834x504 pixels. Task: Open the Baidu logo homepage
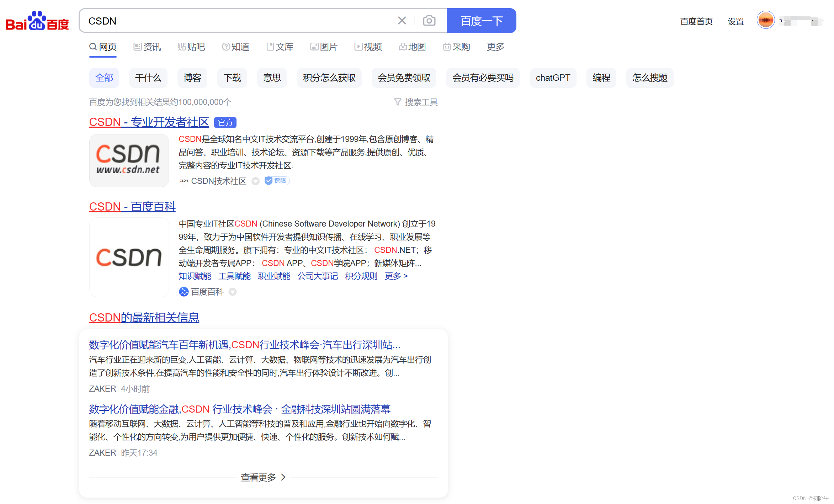pos(37,21)
